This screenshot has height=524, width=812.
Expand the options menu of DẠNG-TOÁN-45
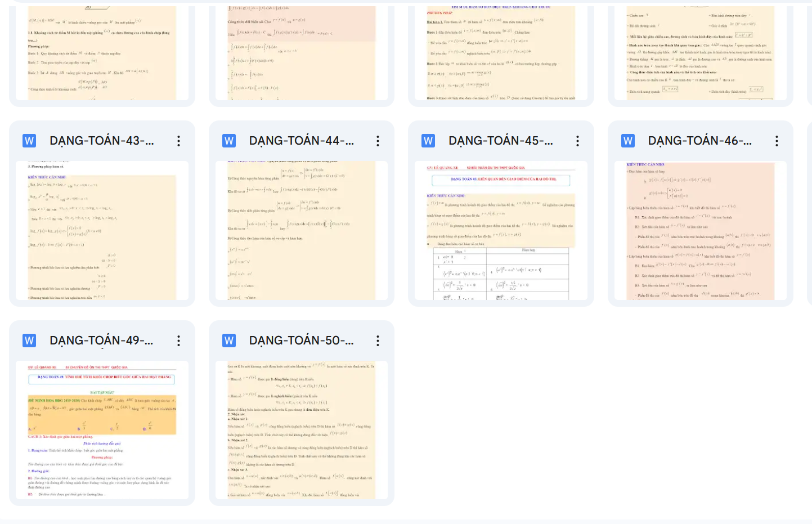point(577,141)
